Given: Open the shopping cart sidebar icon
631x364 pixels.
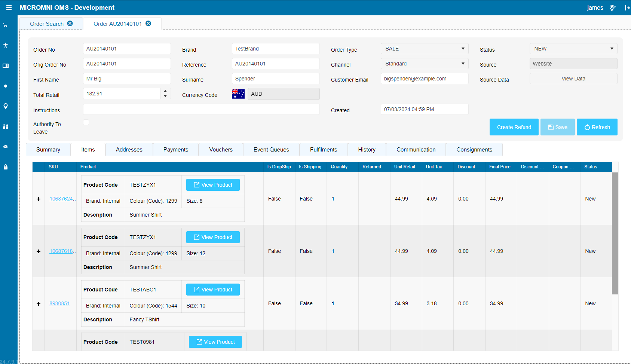Looking at the screenshot, I should pyautogui.click(x=6, y=25).
